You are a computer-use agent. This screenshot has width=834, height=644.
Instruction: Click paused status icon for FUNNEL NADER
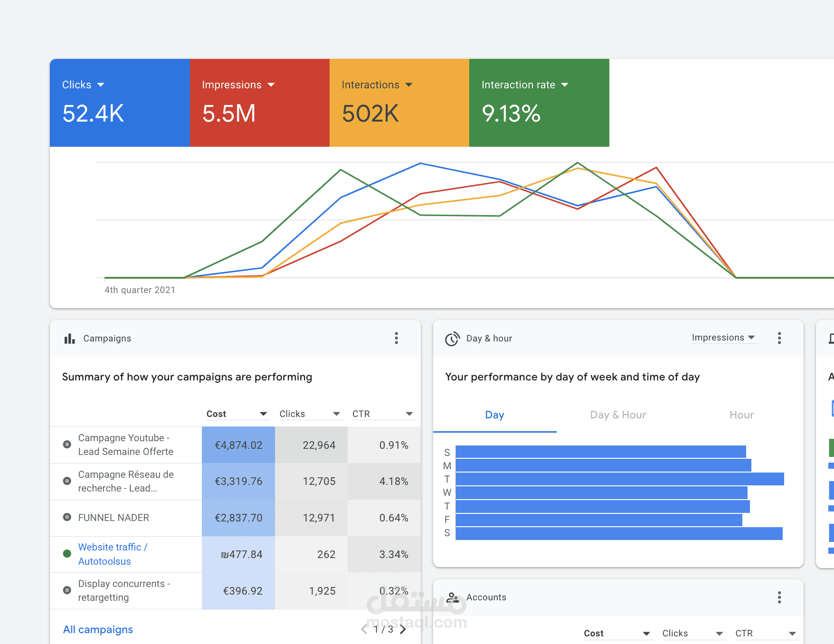coord(67,517)
